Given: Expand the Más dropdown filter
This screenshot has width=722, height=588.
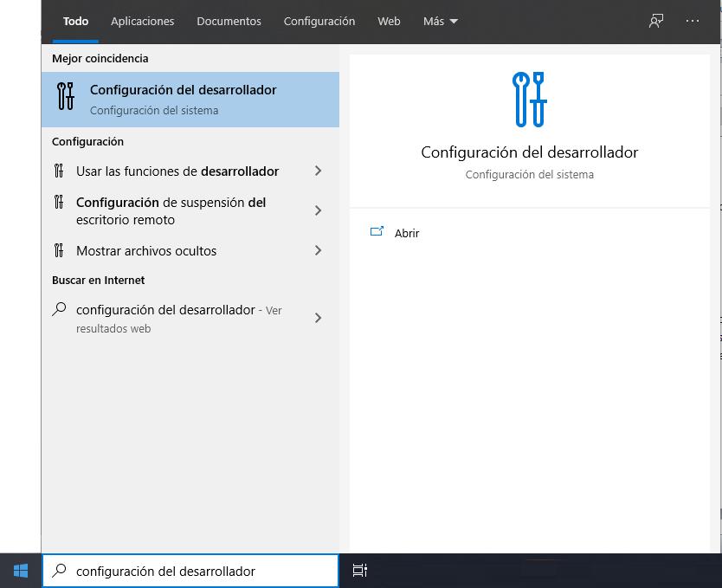Looking at the screenshot, I should (441, 21).
